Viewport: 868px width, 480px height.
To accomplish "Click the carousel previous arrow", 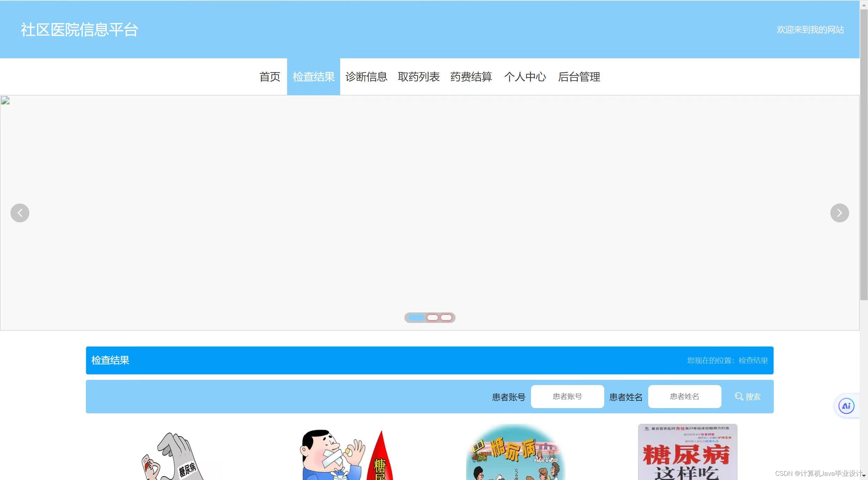I will click(20, 213).
